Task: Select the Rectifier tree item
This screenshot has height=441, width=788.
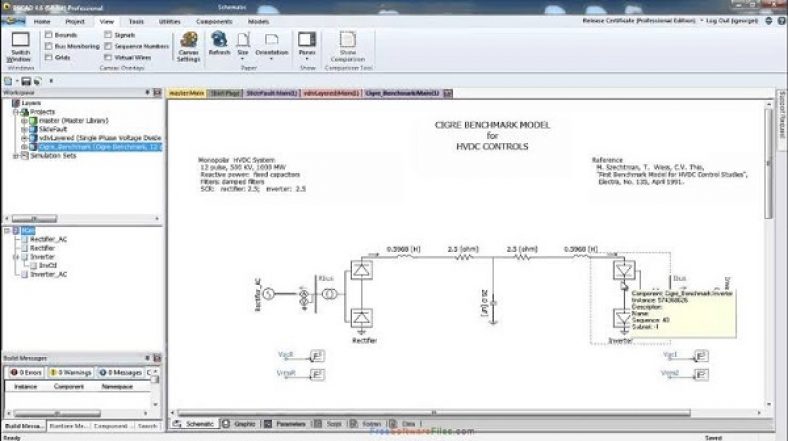Action: coord(42,248)
